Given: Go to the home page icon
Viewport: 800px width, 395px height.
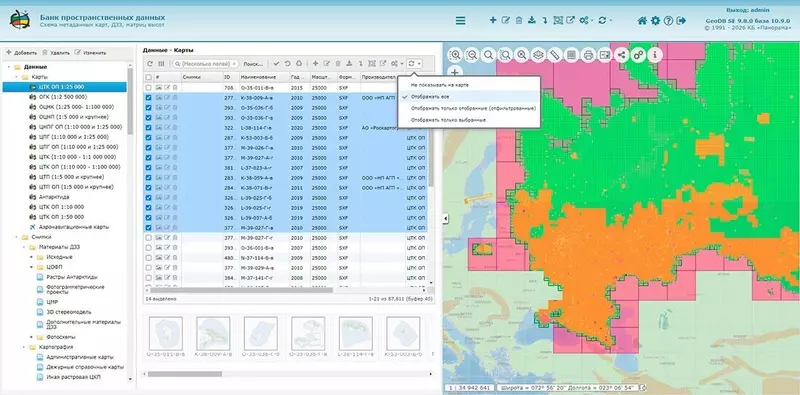Looking at the screenshot, I should click(x=642, y=20).
